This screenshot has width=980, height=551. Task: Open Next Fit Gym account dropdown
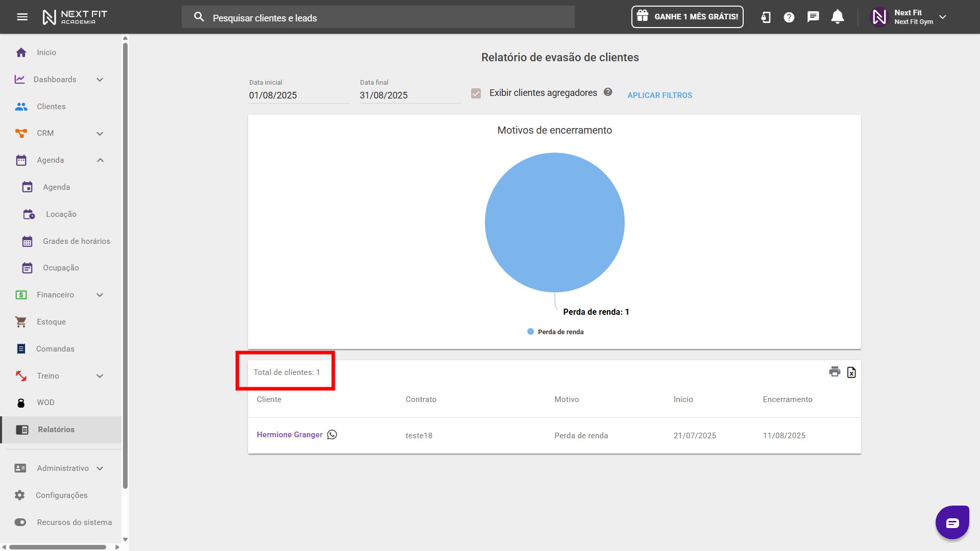(x=943, y=17)
